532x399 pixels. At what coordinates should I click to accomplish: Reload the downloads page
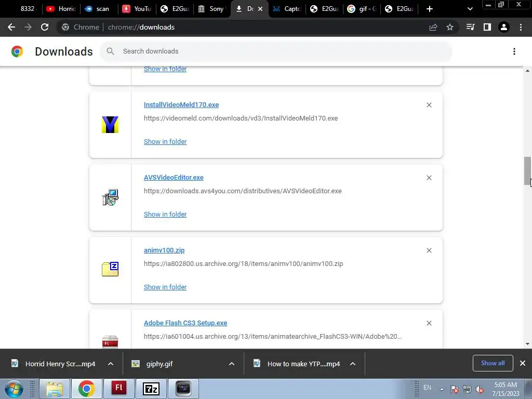[x=45, y=27]
